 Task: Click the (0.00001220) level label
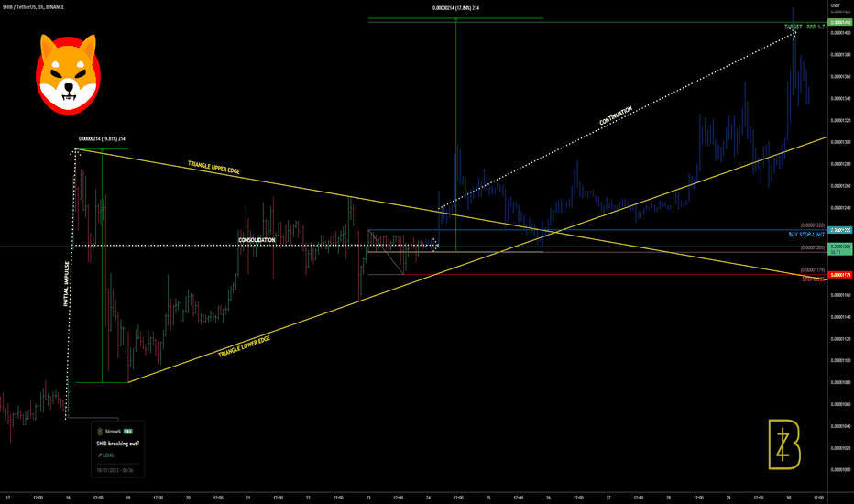(812, 225)
